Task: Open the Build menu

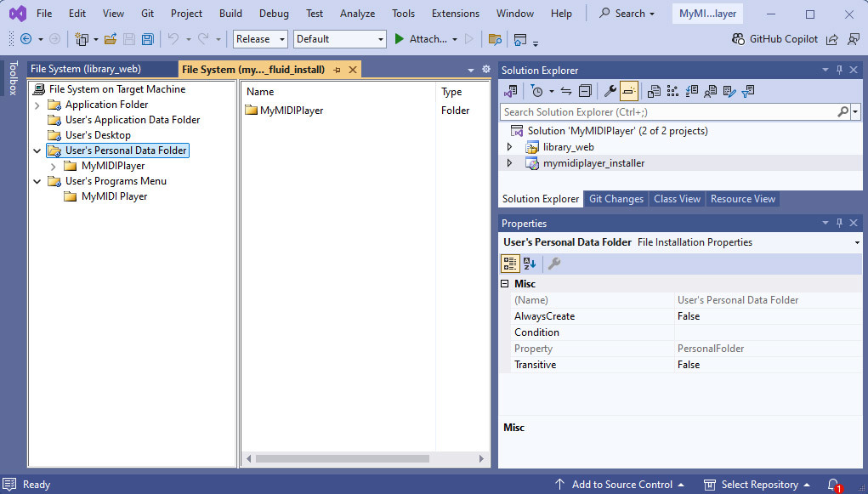Action: (x=230, y=14)
